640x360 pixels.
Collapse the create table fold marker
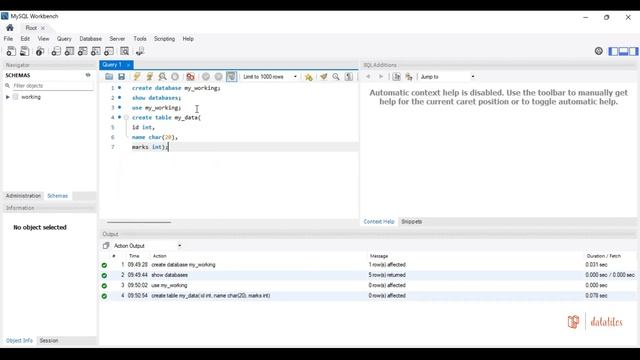[126, 118]
